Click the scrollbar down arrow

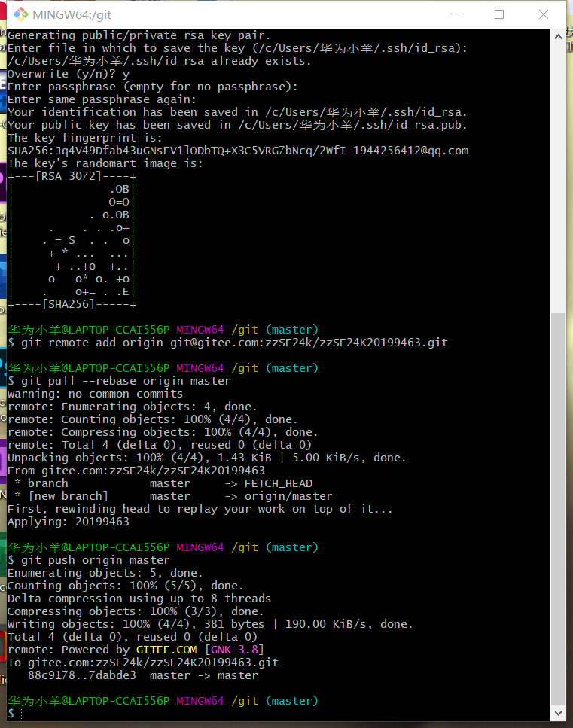(558, 713)
